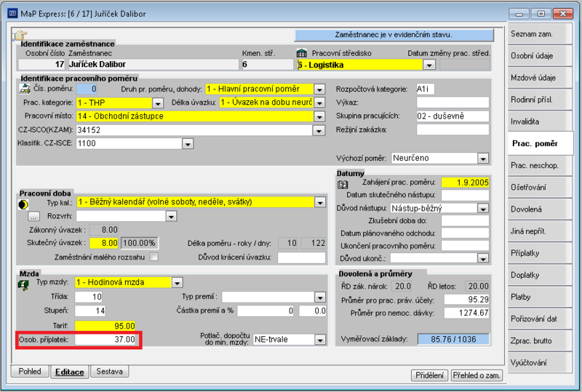The width and height of the screenshot is (582, 392).
Task: Open Seznam zam. in the sidebar
Action: (x=539, y=34)
